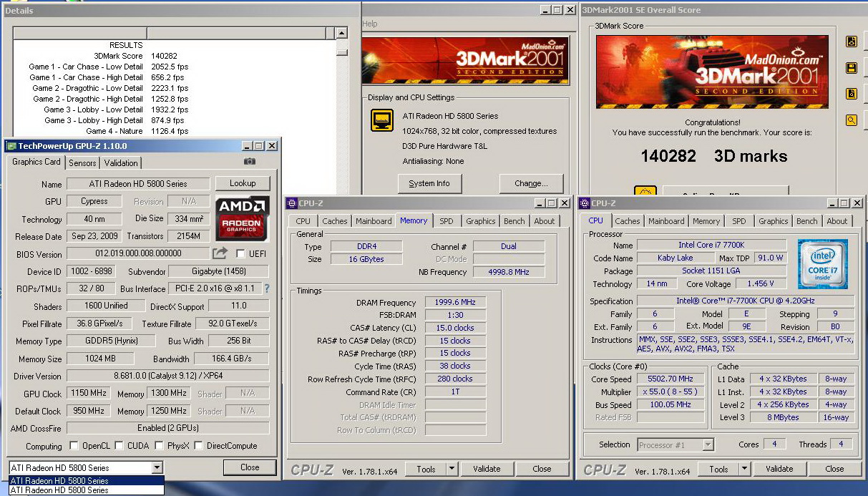
Task: Enable the OpenCL checkbox
Action: pos(74,446)
